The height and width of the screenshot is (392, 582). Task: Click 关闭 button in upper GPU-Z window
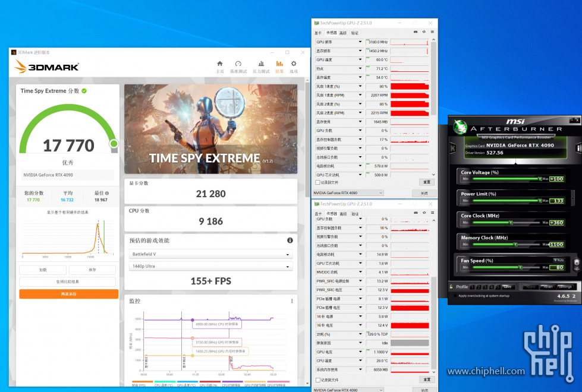click(x=424, y=193)
